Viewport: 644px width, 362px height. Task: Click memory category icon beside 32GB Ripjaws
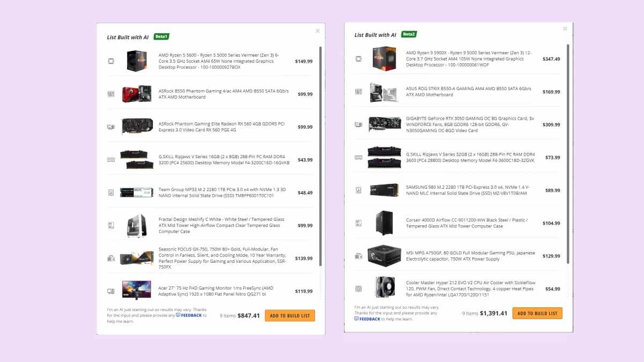[358, 157]
